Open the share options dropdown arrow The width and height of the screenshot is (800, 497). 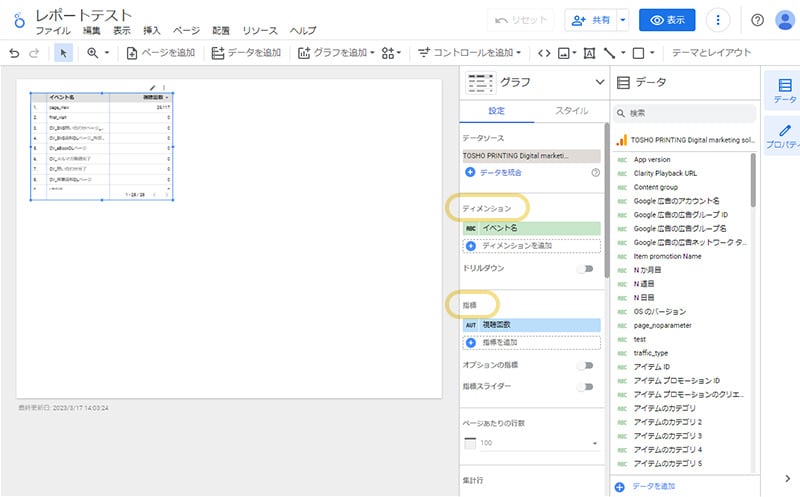622,20
